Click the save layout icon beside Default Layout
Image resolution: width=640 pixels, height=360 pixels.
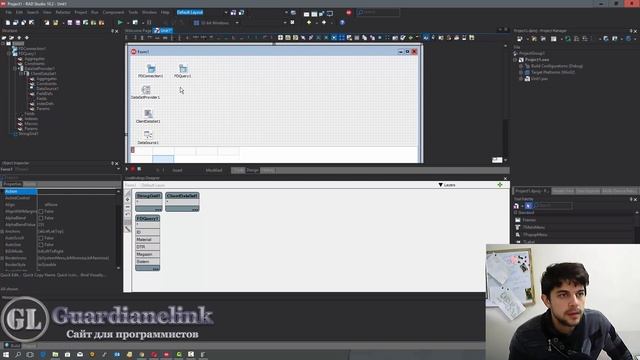pyautogui.click(x=233, y=13)
